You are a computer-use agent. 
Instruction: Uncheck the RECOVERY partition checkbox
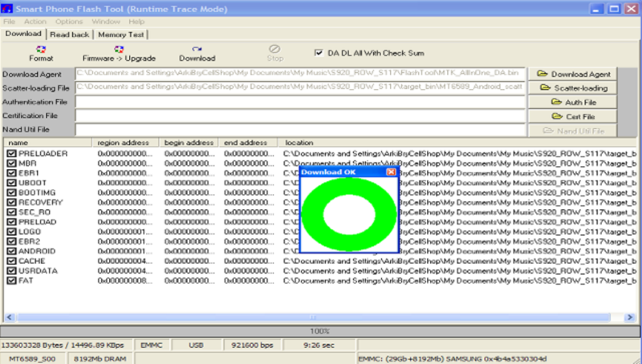(x=11, y=202)
